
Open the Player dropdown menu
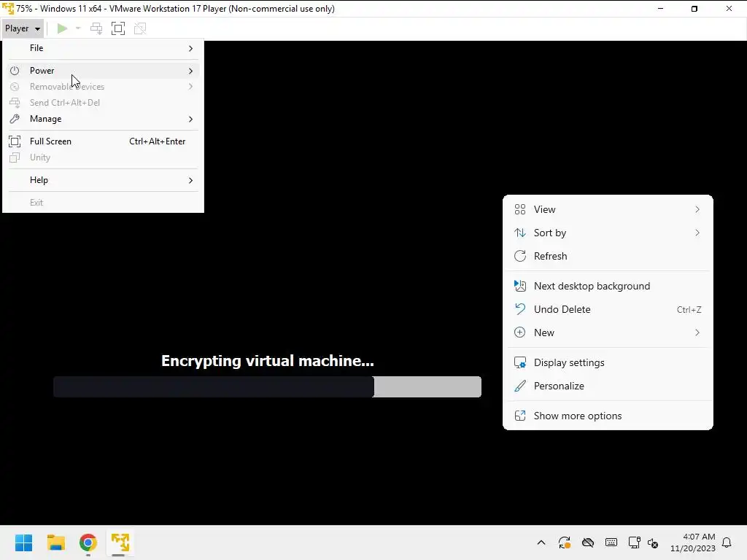pos(23,28)
